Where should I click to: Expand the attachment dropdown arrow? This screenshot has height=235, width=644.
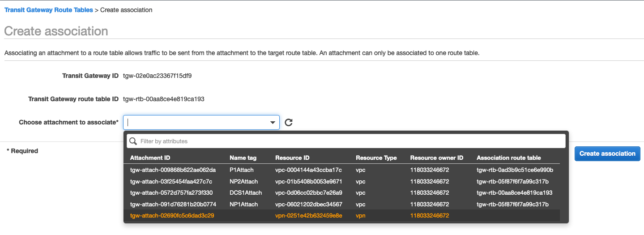pyautogui.click(x=272, y=123)
